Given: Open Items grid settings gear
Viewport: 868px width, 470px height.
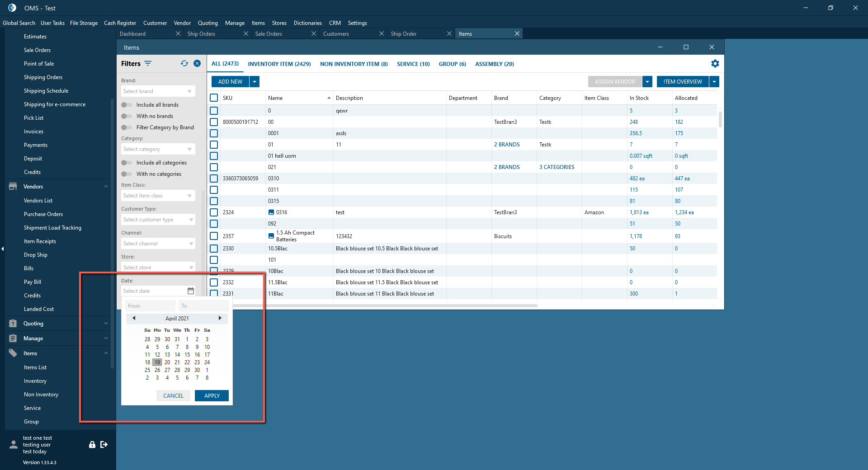Looking at the screenshot, I should (715, 64).
